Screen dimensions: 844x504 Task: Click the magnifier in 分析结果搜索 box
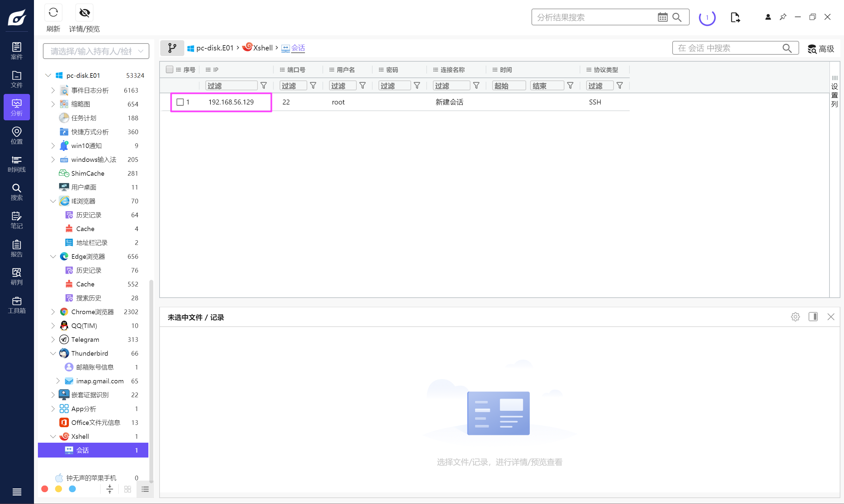(677, 17)
